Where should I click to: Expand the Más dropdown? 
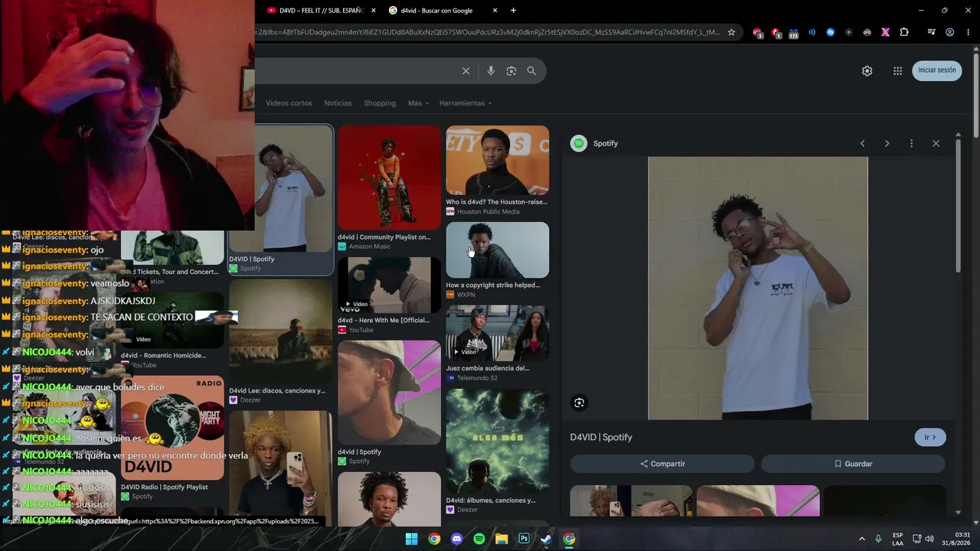(x=418, y=103)
